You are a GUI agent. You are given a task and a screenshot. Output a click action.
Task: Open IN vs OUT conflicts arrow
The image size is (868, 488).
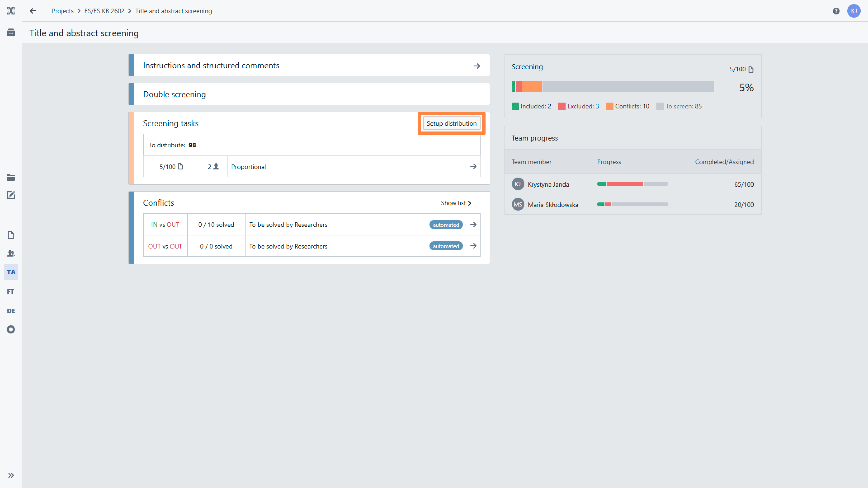(473, 225)
